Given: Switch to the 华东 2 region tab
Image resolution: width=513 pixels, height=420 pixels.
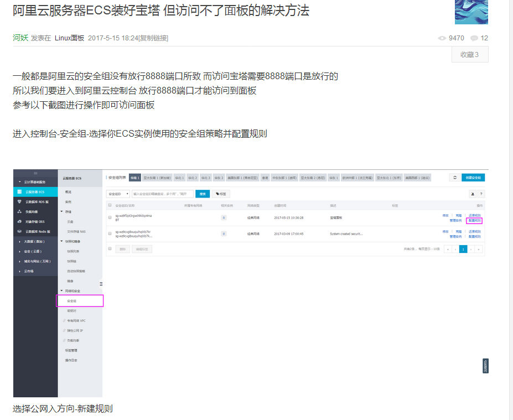Looking at the screenshot, I should tap(219, 178).
